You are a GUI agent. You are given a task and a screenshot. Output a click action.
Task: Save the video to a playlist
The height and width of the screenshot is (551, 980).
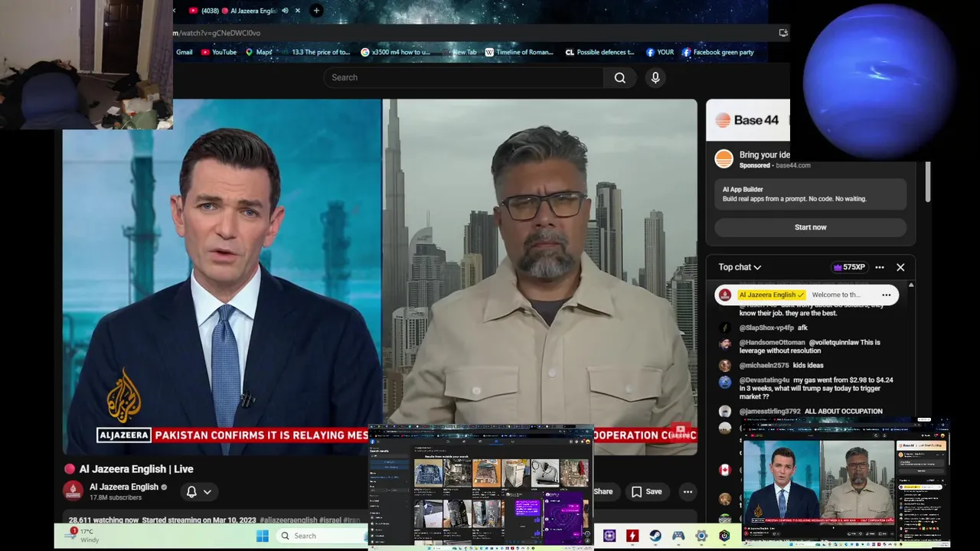[x=646, y=492]
